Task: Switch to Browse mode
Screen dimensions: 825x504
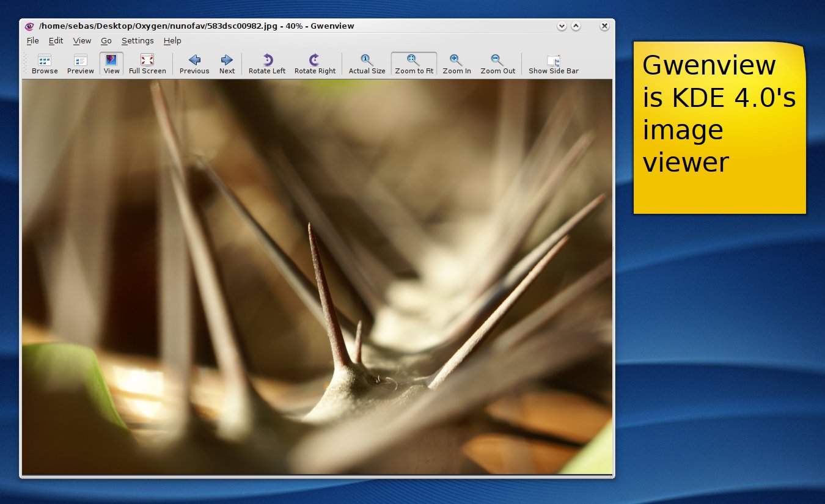Action: (45, 64)
